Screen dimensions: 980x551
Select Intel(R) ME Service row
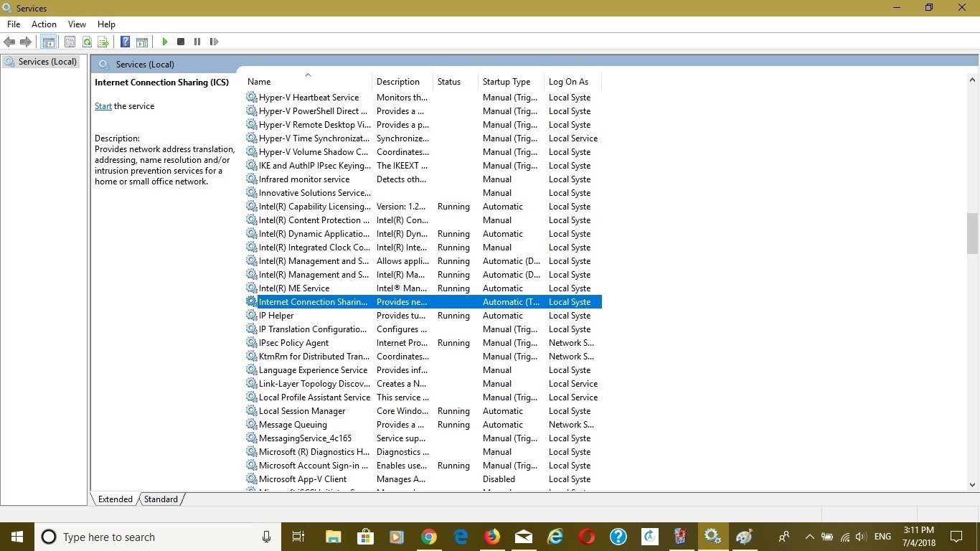[423, 288]
